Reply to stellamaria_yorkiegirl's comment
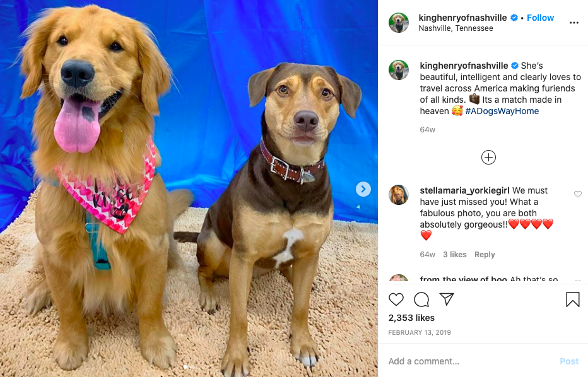This screenshot has width=588, height=377. click(485, 255)
